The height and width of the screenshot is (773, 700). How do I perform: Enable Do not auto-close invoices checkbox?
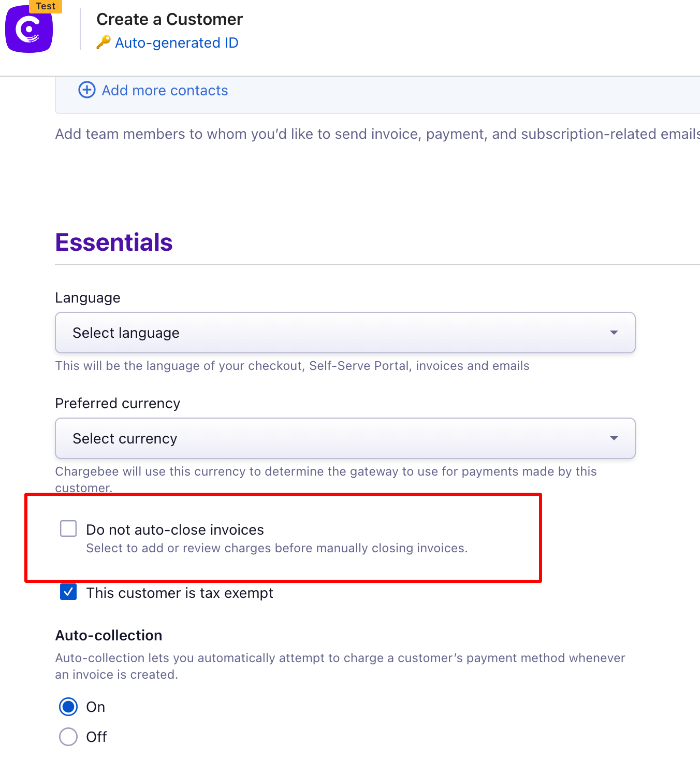coord(68,528)
